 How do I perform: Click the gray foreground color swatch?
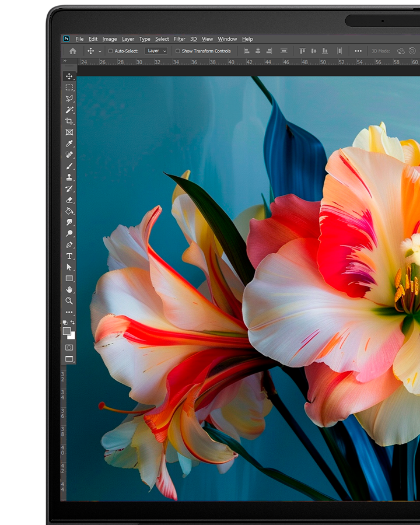click(x=66, y=331)
